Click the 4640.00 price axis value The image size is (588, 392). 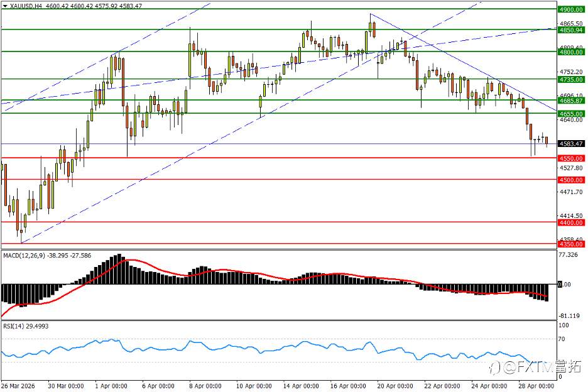pyautogui.click(x=571, y=120)
